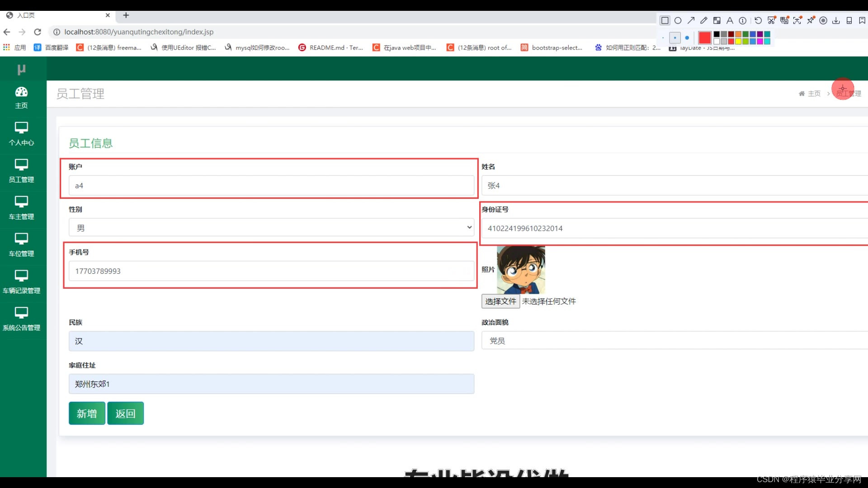Click the send-to-phone icon

(x=849, y=20)
